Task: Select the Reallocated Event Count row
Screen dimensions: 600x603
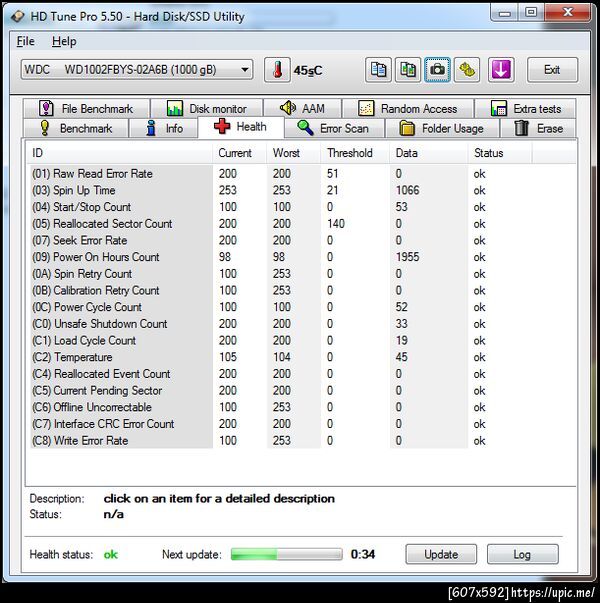Action: click(302, 374)
